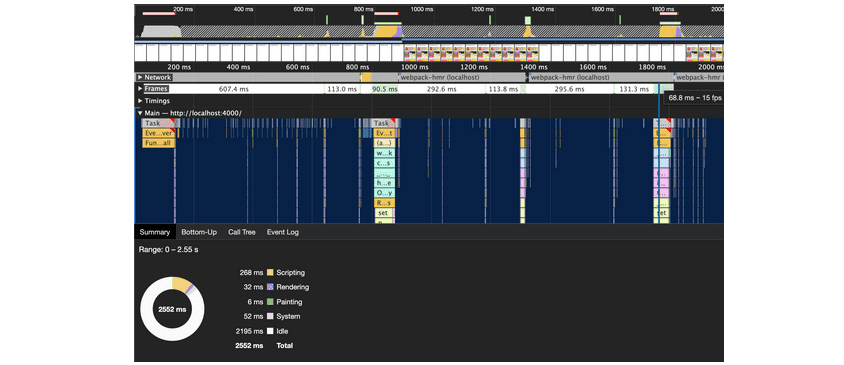
Task: Select the 90.5 ms frame
Action: [384, 89]
